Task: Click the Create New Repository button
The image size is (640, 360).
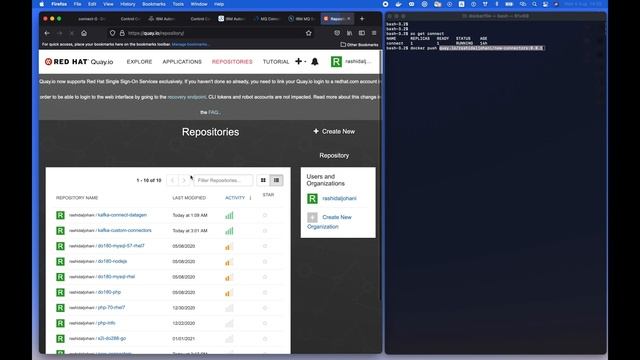Action: point(334,131)
